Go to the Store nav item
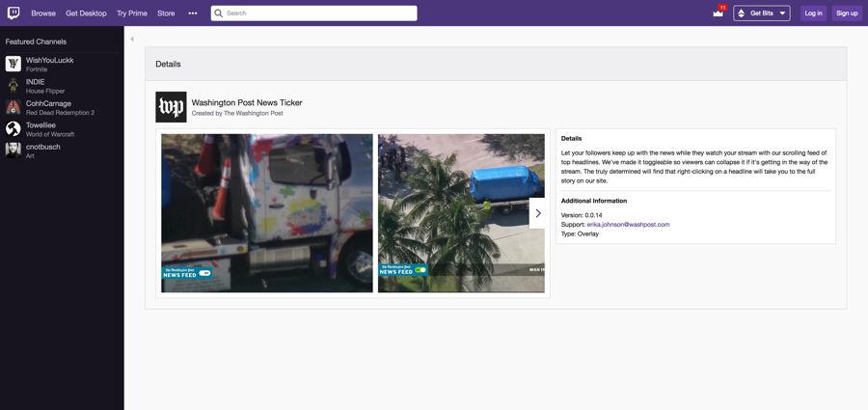 166,14
